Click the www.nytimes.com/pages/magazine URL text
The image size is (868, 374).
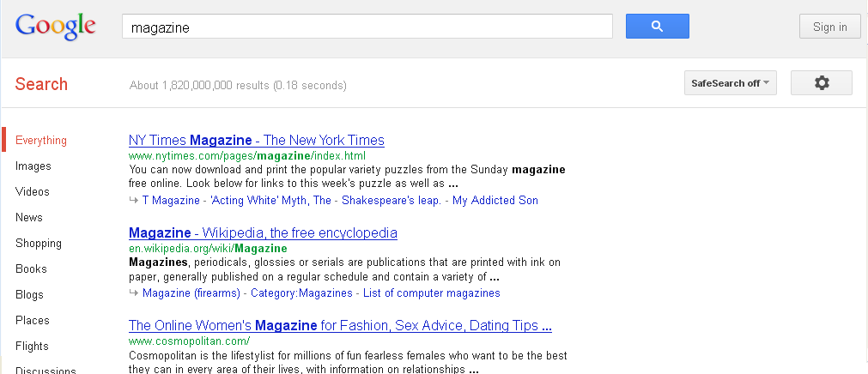247,155
